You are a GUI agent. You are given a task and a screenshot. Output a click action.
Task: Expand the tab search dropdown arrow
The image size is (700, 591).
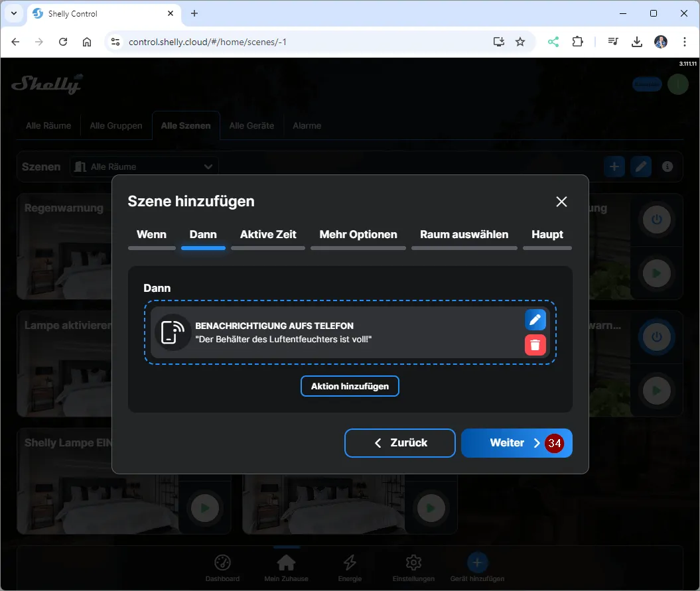click(x=14, y=13)
